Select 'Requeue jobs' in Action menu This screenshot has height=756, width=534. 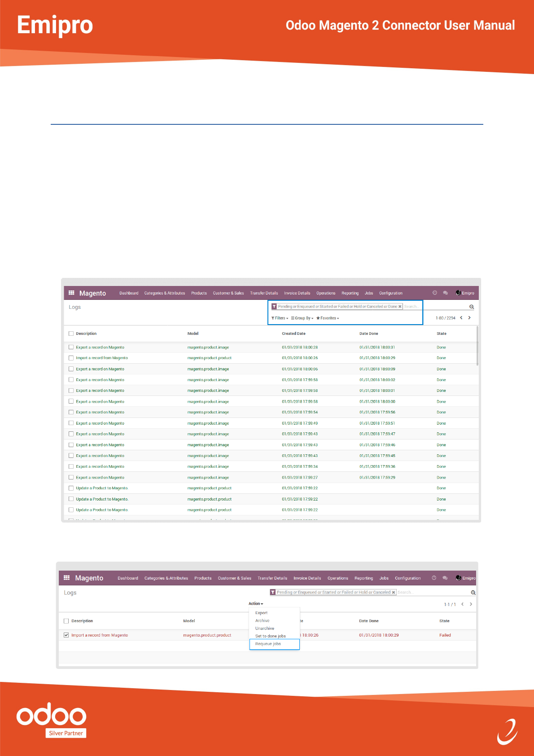[x=274, y=644]
